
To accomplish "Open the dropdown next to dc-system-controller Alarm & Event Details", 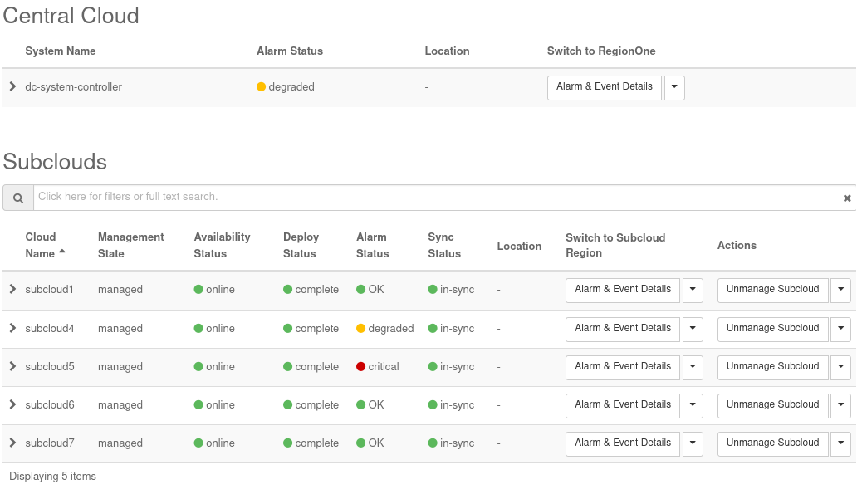I will pyautogui.click(x=674, y=87).
